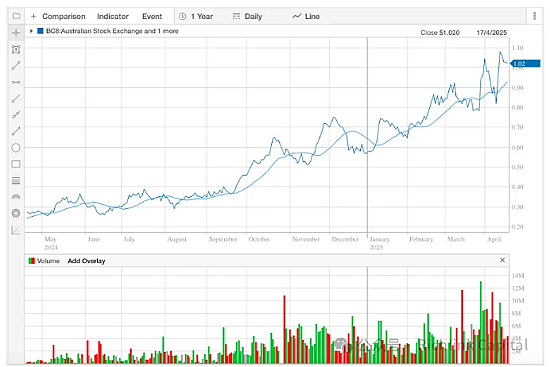Click the January 2025 axis label
550x367 pixels.
(380, 243)
